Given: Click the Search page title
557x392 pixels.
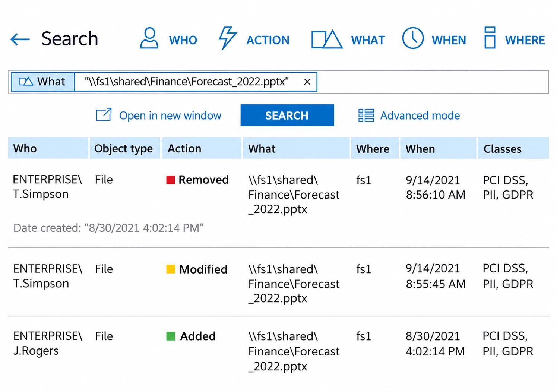Looking at the screenshot, I should [70, 39].
